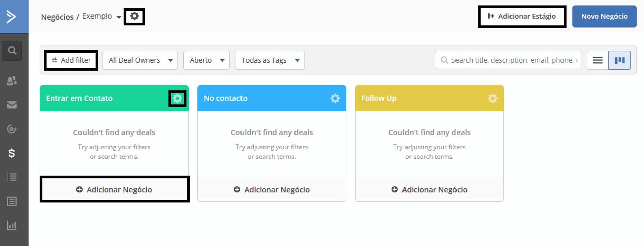Switch to list view layout
This screenshot has height=246, width=644.
(597, 60)
